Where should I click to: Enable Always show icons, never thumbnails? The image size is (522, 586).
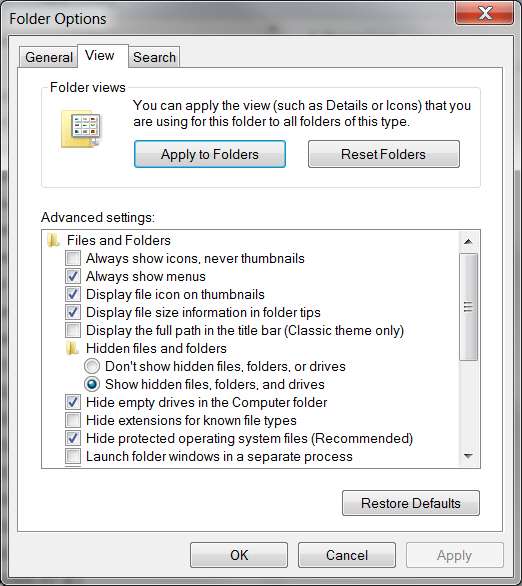(73, 258)
